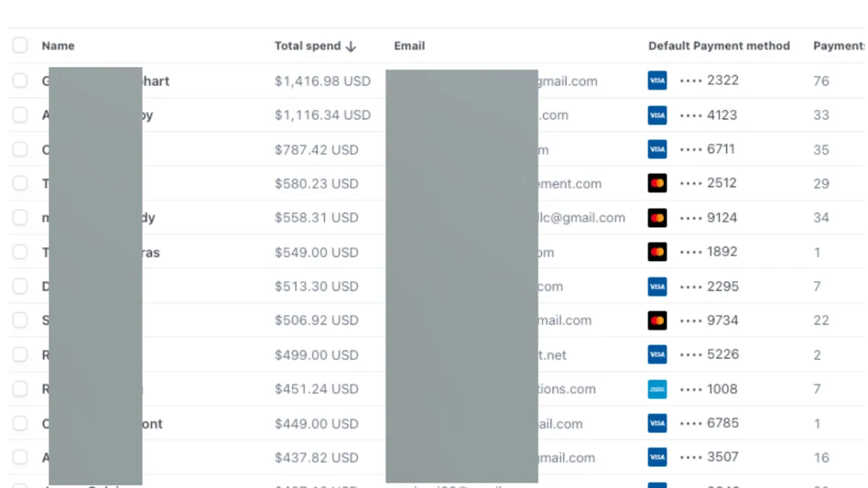Click the Mastercard icon for card 2512

[657, 184]
